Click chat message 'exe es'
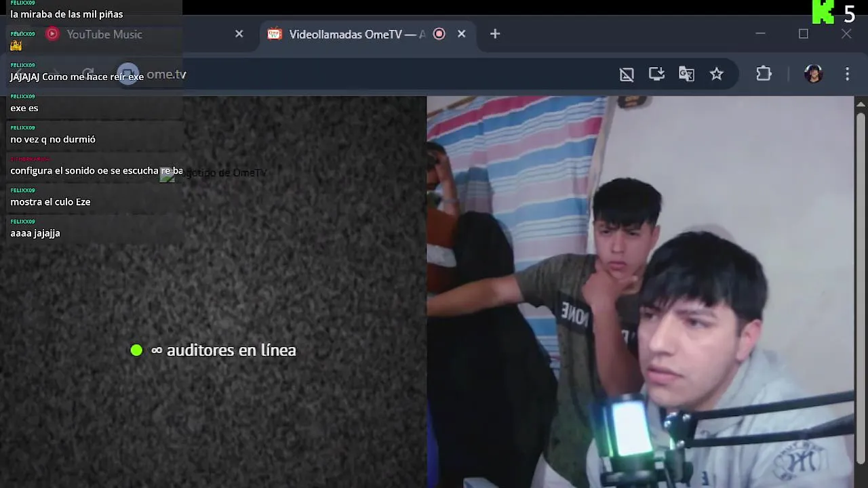The image size is (868, 488). pyautogui.click(x=24, y=108)
